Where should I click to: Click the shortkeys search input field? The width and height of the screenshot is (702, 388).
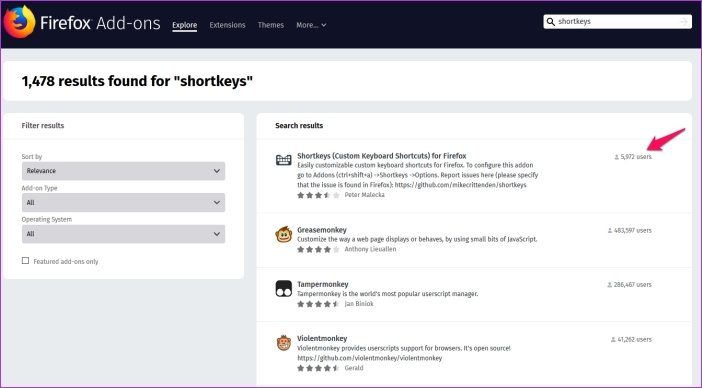(x=618, y=21)
